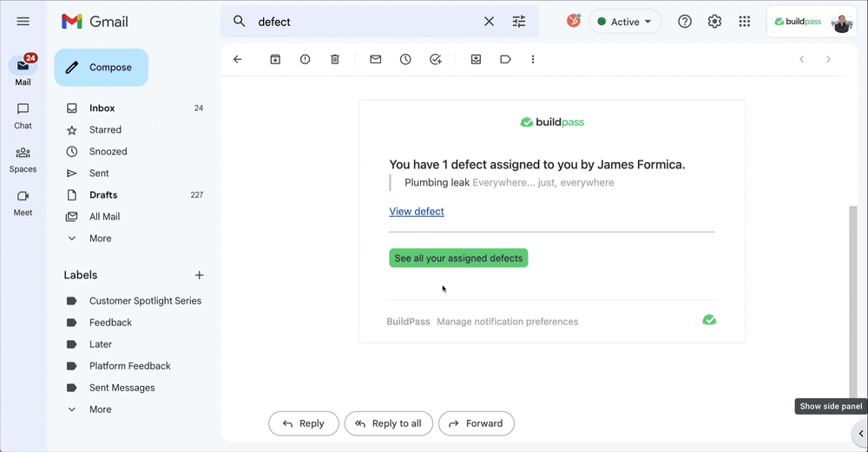Go back to search results
This screenshot has width=868, height=452.
point(238,59)
